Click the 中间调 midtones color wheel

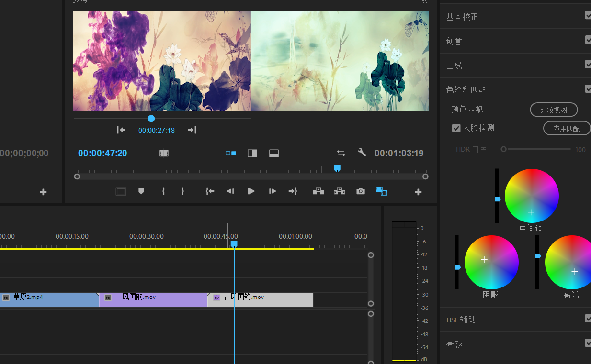532,196
